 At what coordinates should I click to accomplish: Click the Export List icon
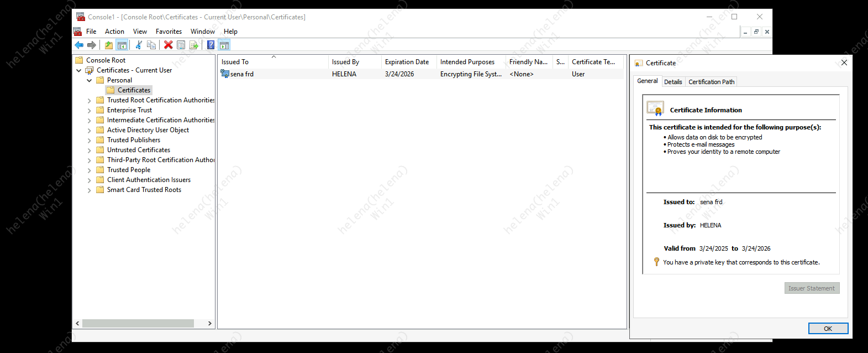pyautogui.click(x=194, y=45)
